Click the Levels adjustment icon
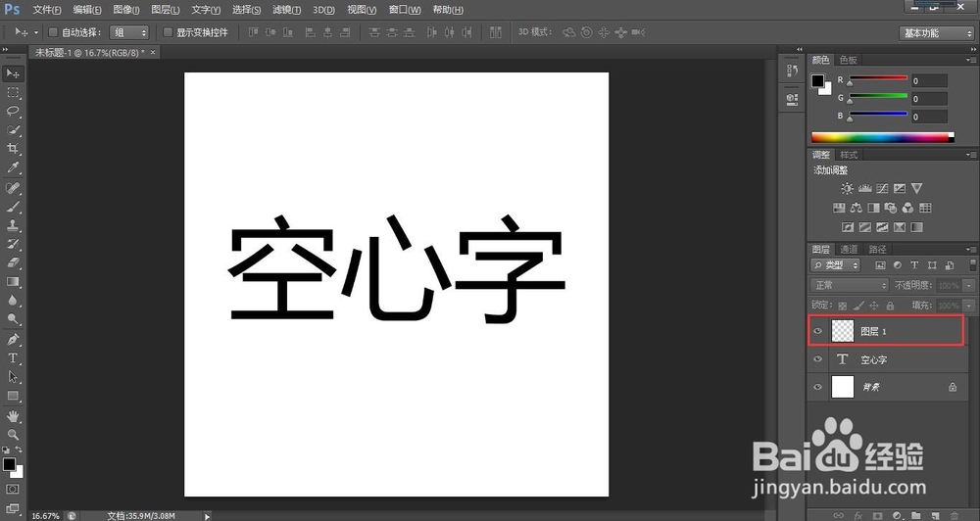980x521 pixels. click(865, 188)
